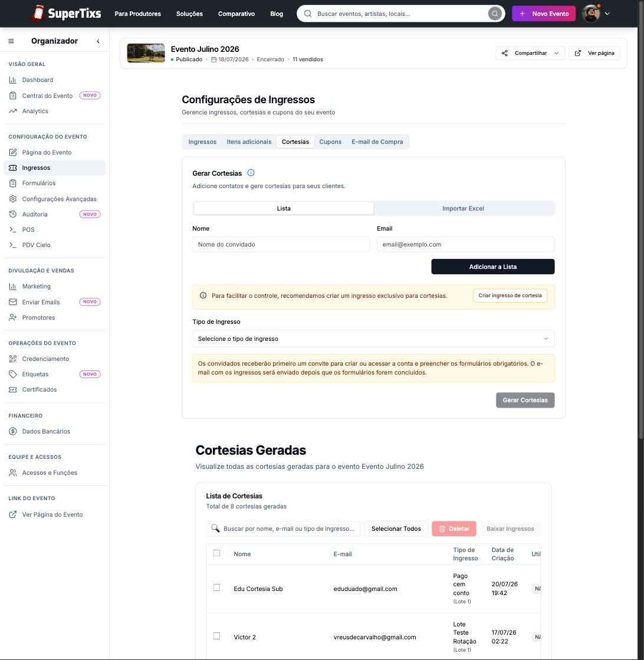Click the info icon next to Gerar Cortesias
This screenshot has width=644, height=660.
(251, 173)
